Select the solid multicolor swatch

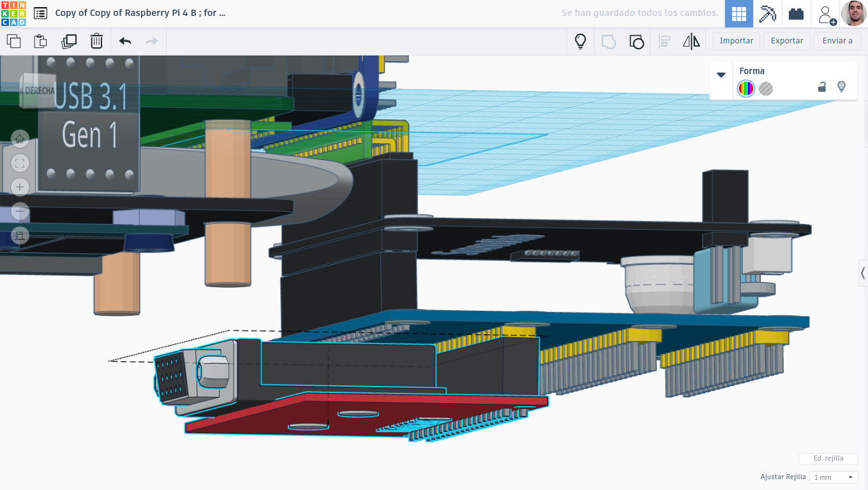point(745,89)
